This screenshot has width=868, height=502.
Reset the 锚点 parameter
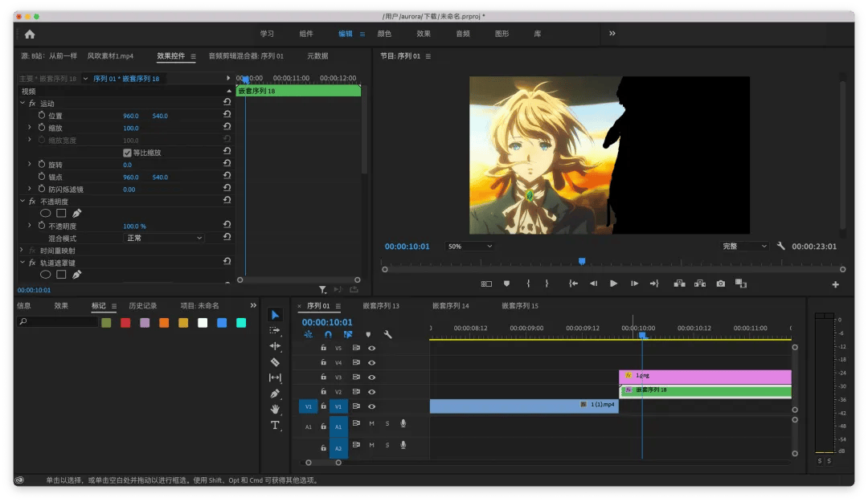227,175
